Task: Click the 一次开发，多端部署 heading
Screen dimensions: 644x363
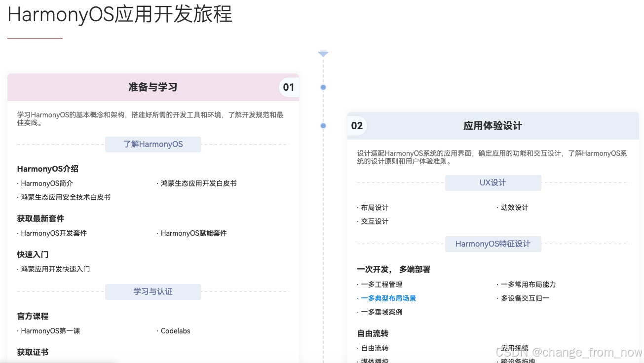Action: [x=394, y=269]
